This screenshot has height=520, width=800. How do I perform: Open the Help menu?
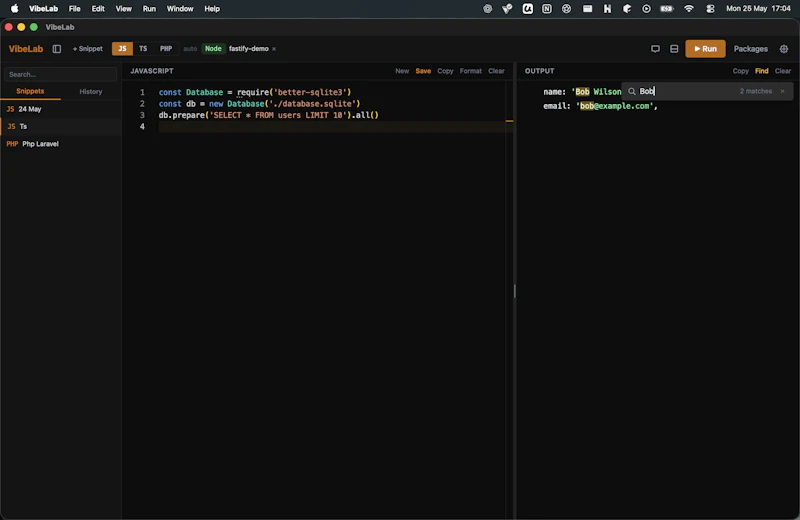click(212, 9)
